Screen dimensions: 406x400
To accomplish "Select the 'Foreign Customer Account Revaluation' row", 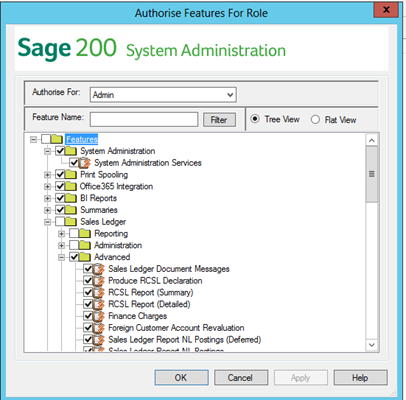I will pos(176,328).
